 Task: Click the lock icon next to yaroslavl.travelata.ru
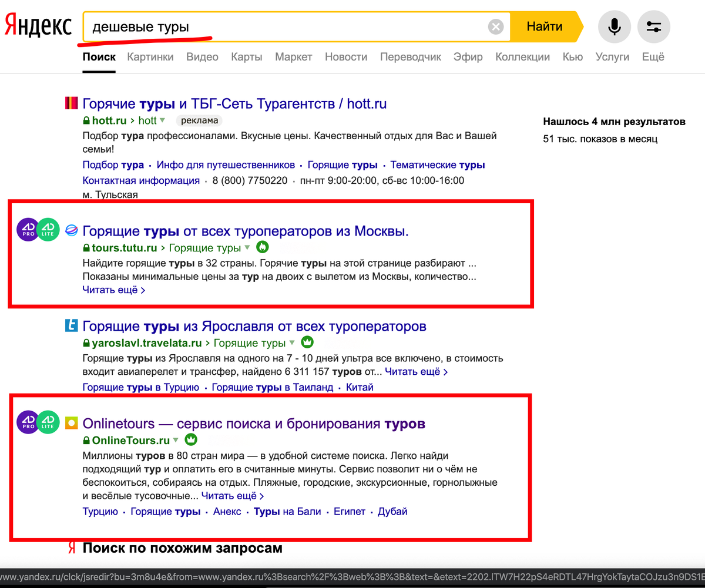[x=86, y=343]
